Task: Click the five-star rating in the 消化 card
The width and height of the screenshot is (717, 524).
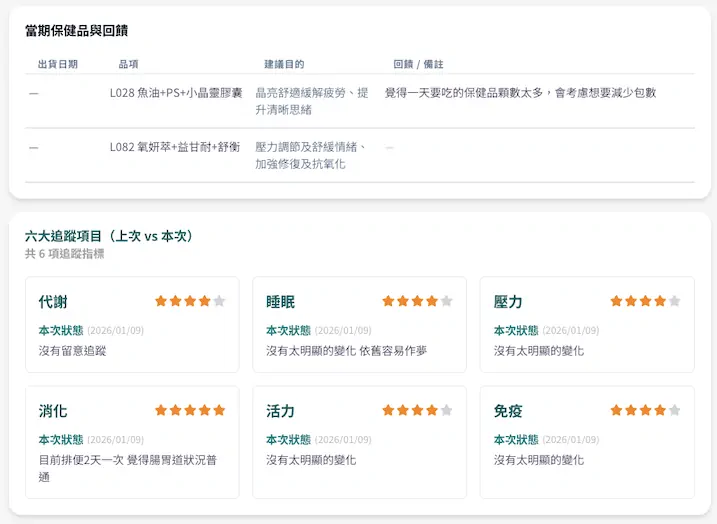Action: pyautogui.click(x=190, y=410)
